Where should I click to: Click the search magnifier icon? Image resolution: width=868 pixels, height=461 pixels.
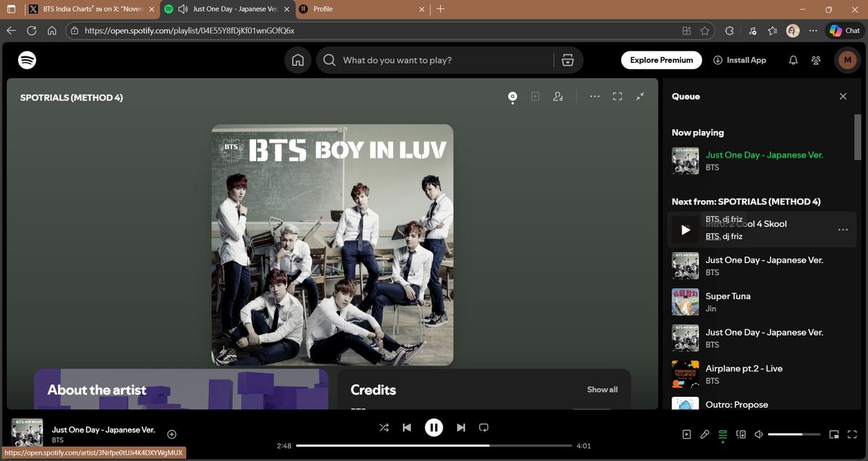click(x=329, y=60)
